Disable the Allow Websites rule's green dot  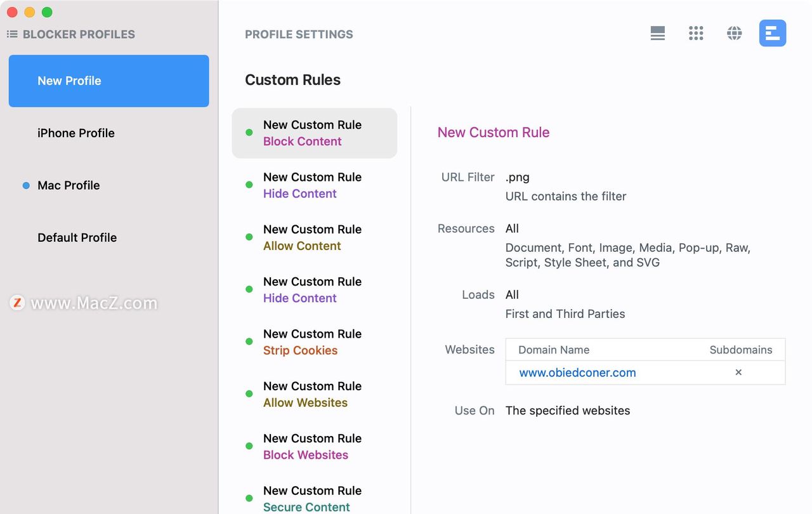click(x=249, y=394)
